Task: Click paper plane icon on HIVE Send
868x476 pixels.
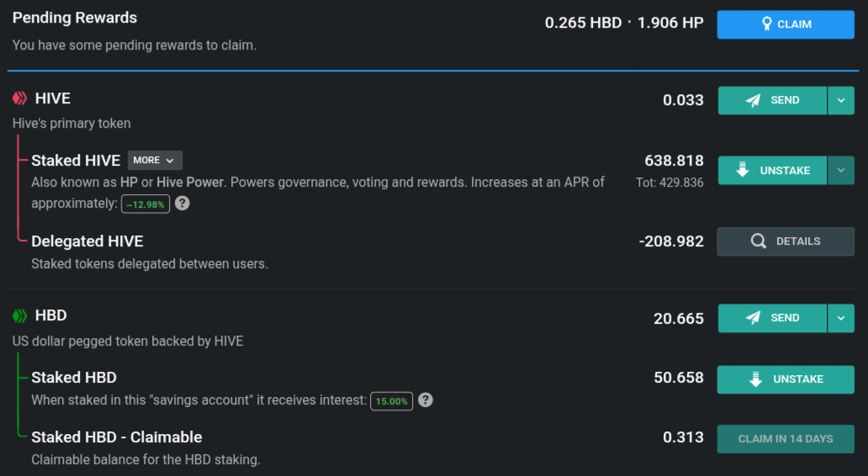Action: coord(753,100)
